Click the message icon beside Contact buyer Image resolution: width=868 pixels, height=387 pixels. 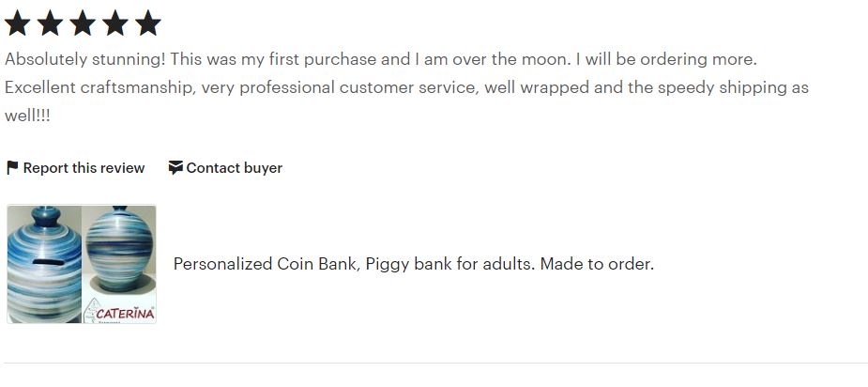click(x=175, y=168)
